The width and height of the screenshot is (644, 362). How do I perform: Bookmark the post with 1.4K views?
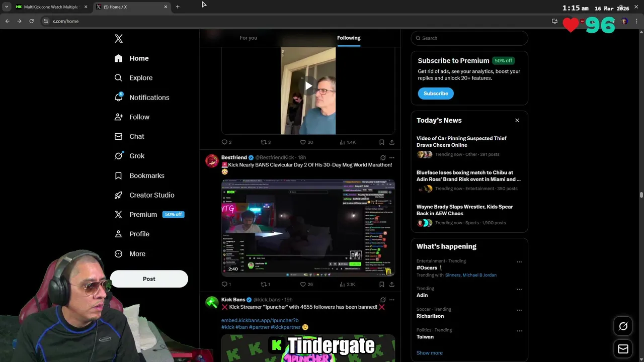382,142
